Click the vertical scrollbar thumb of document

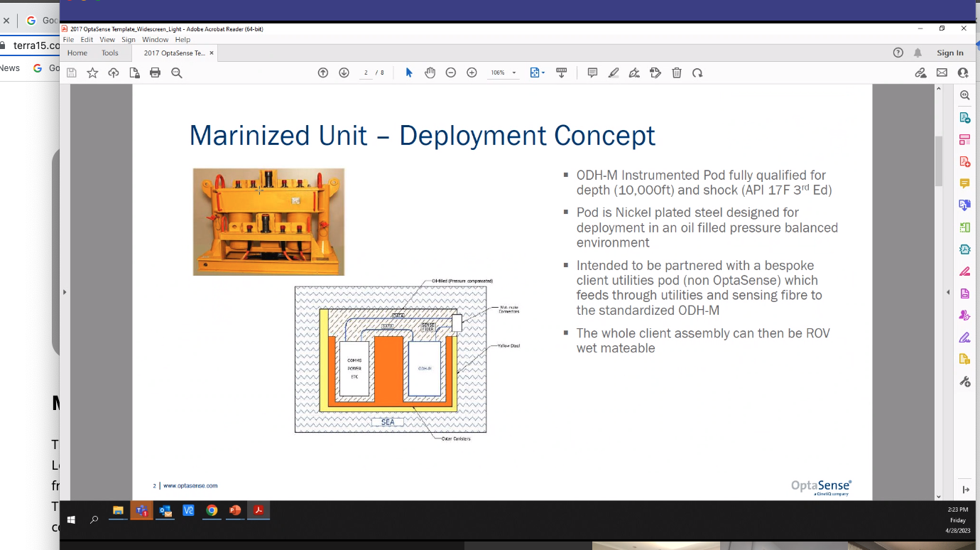tap(939, 161)
